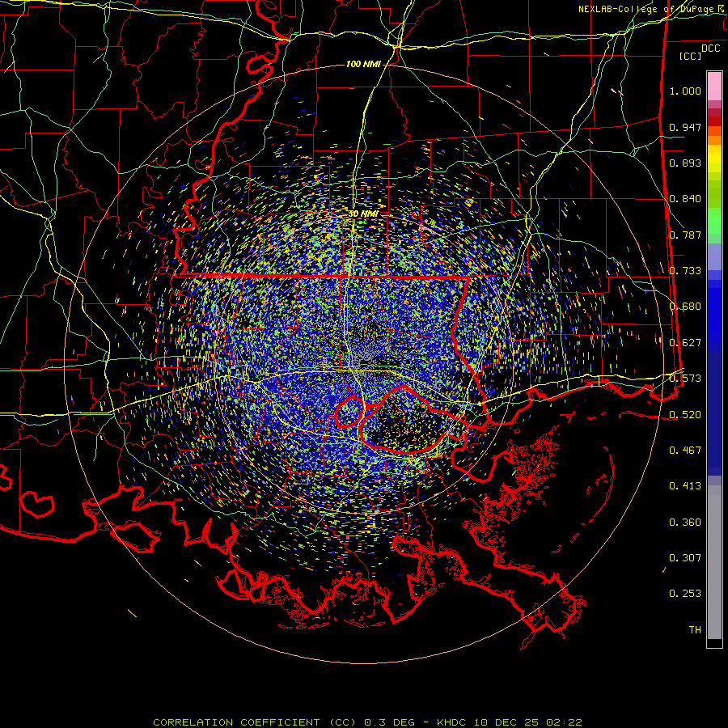Screen dimensions: 728x728
Task: Click the CORRELATION COEFFICIENT caption text
Action: click(x=236, y=722)
